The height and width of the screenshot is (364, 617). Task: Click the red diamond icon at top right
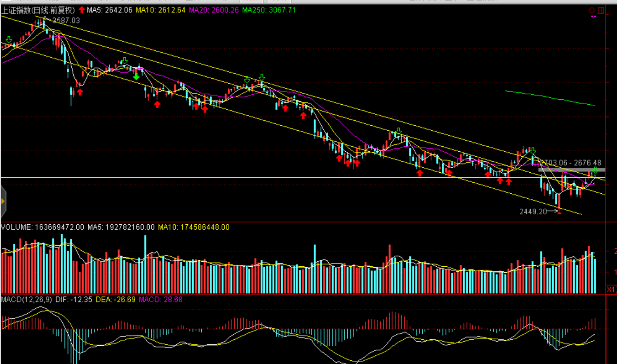[x=592, y=10]
